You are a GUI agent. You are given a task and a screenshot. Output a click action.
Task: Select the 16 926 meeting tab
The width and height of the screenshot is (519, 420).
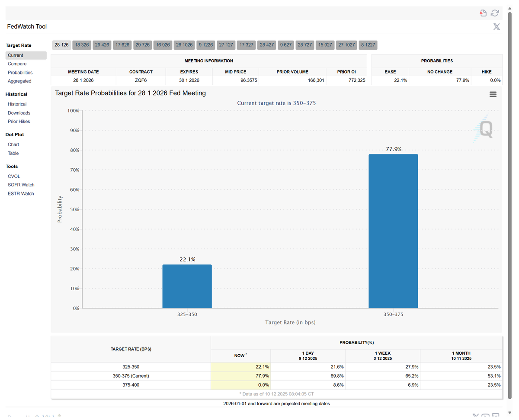point(163,45)
